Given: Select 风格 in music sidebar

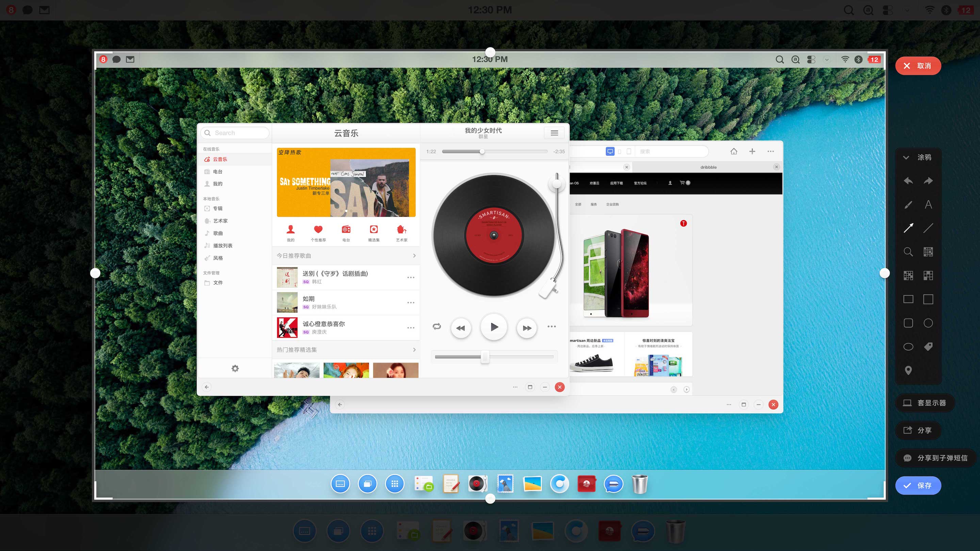Looking at the screenshot, I should 234,258.
